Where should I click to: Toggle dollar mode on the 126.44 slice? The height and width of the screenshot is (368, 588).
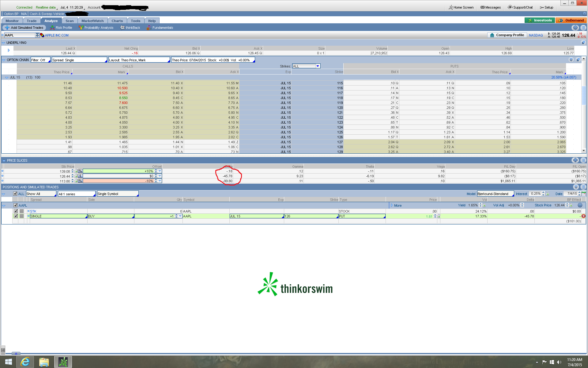click(x=80, y=176)
